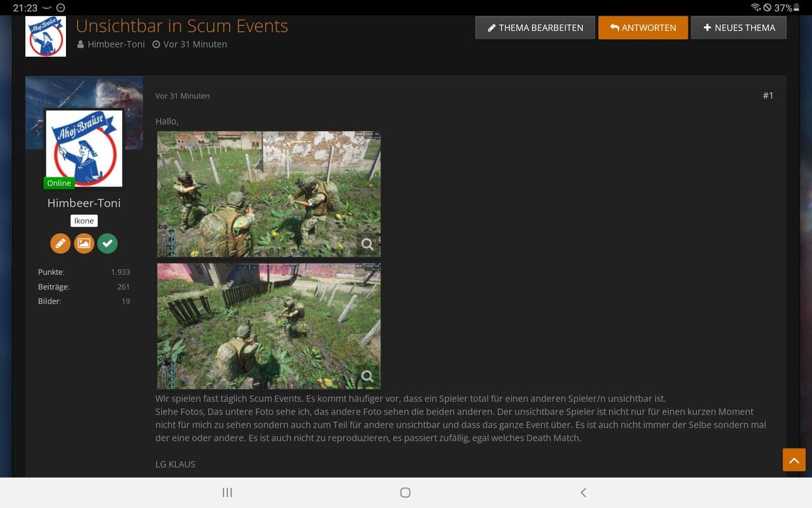Click THEMA BEARBEITEN button

point(535,27)
